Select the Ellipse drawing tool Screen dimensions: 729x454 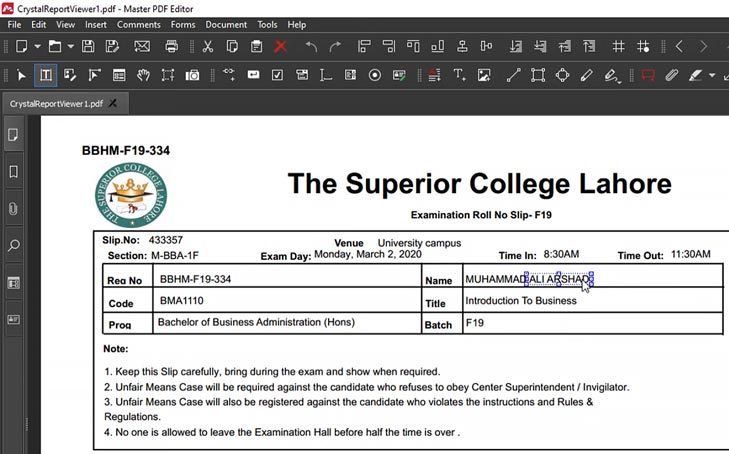[x=562, y=75]
